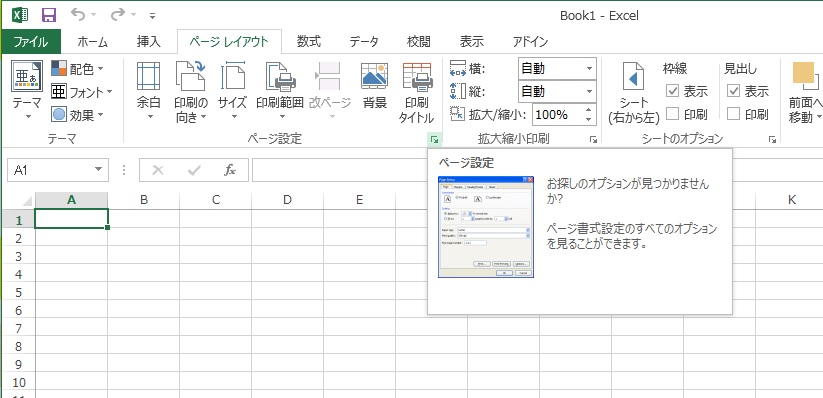Click the 拡大/縮小 scale percentage field
Screen dimensions: 823x398
click(x=557, y=114)
